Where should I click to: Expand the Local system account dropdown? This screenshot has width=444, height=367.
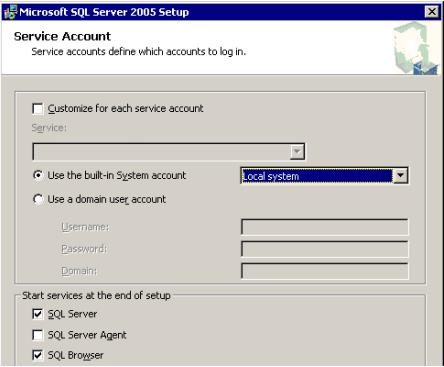[400, 175]
